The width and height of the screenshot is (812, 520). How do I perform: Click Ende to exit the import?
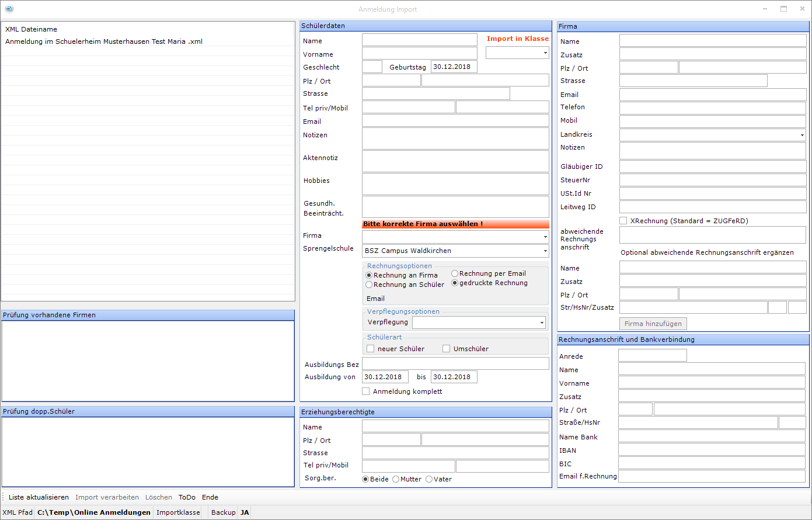pyautogui.click(x=210, y=497)
